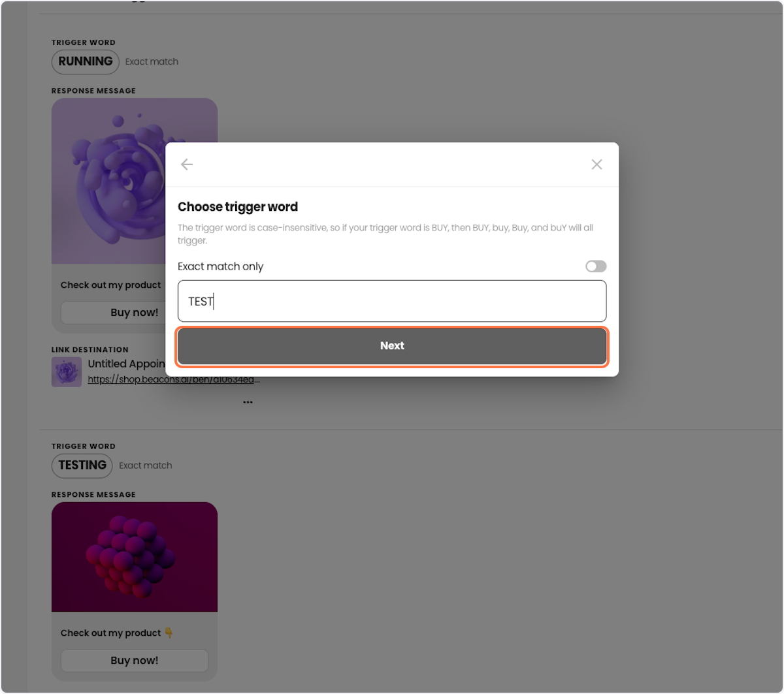Click Buy now! button in TESTING response
784x694 pixels.
pyautogui.click(x=135, y=660)
